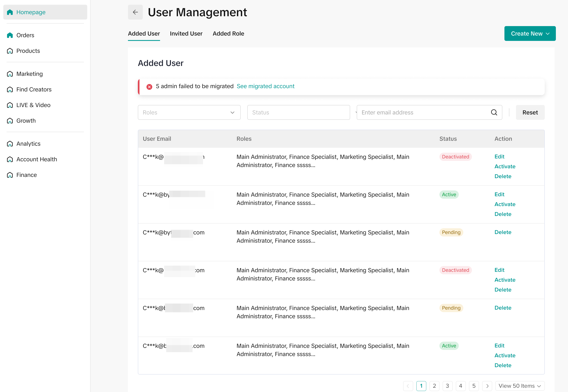Click Activate for first deactivated user
The image size is (568, 392).
[505, 167]
